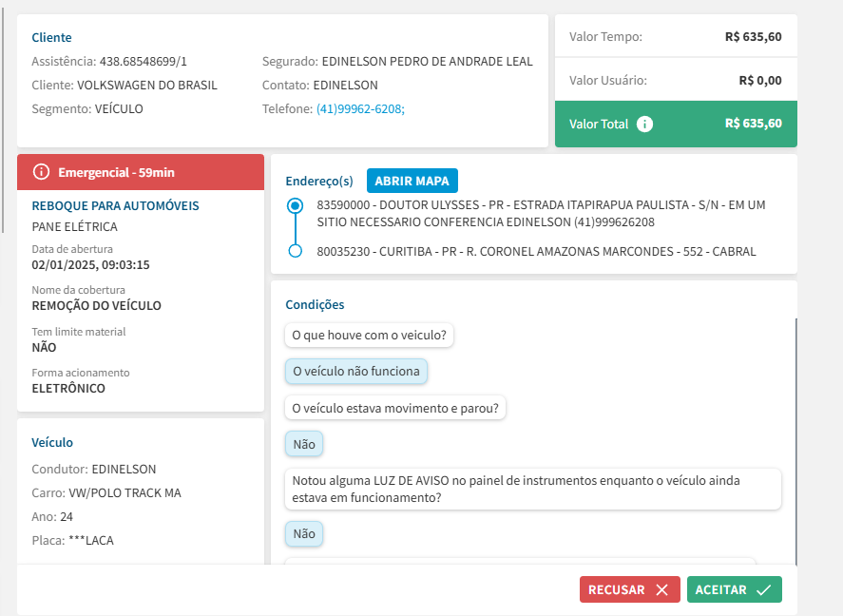Click the Valor Tempo amount R$ 635,60
Viewport: 843px width, 616px height.
(753, 37)
